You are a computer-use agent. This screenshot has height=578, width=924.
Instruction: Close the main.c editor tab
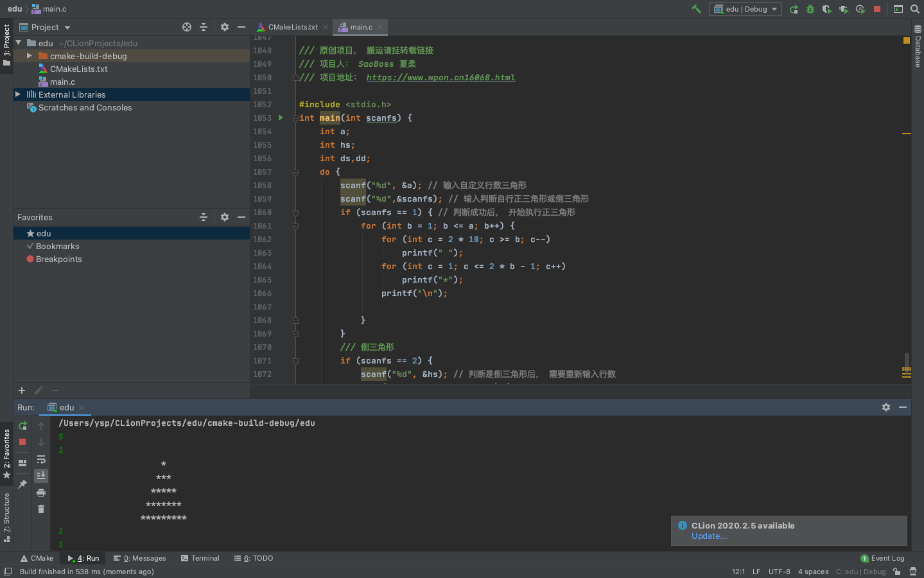click(x=381, y=27)
